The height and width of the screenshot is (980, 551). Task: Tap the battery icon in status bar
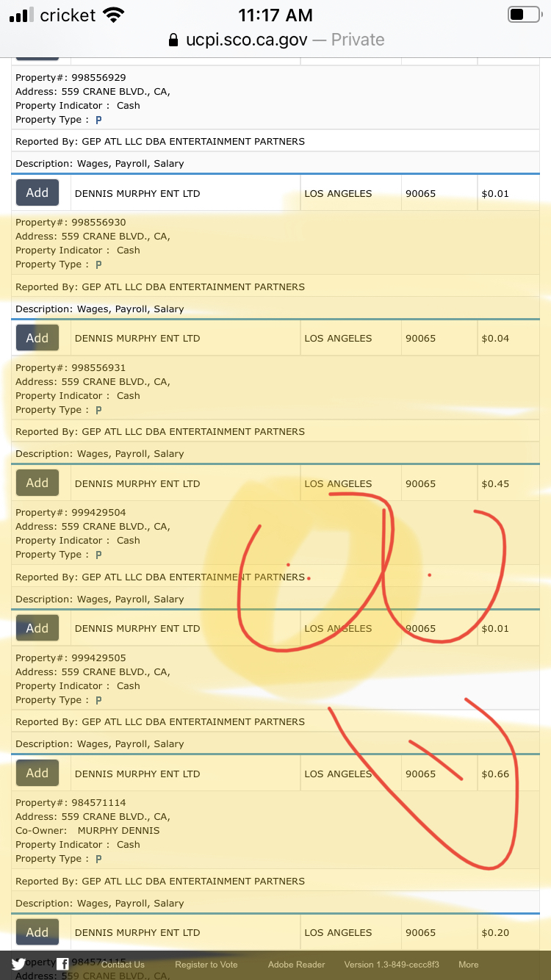524,15
